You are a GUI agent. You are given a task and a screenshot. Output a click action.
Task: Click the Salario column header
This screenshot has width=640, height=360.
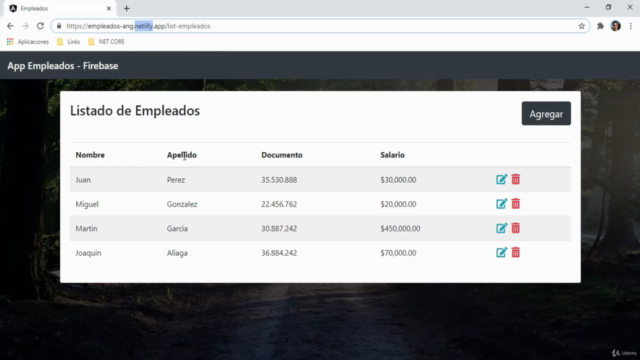pyautogui.click(x=392, y=155)
